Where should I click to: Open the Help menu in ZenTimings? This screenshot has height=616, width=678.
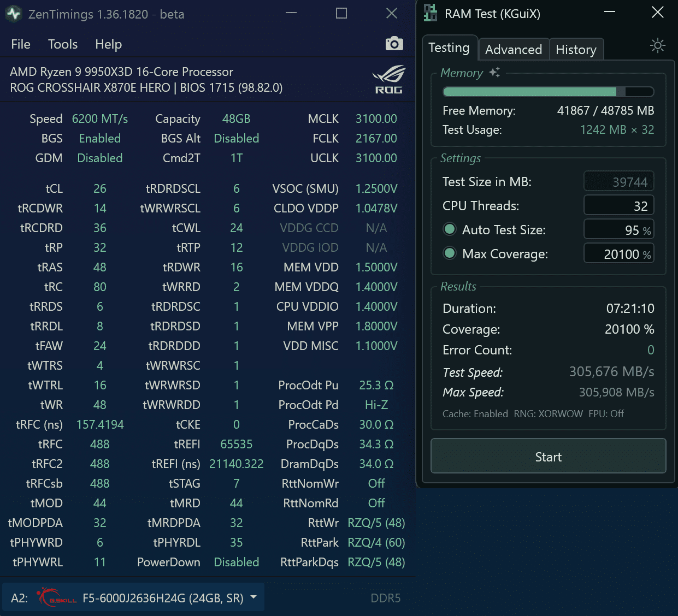[109, 44]
